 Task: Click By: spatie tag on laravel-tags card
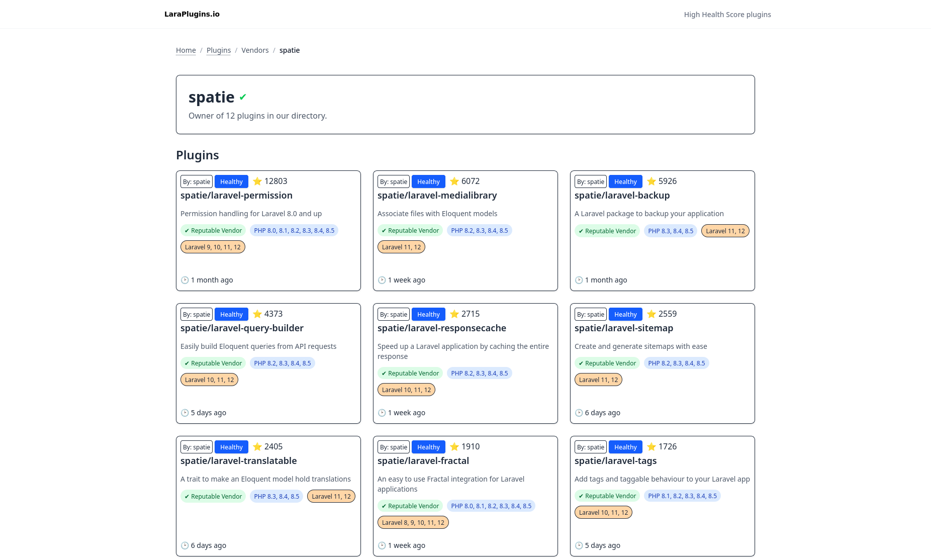(591, 447)
